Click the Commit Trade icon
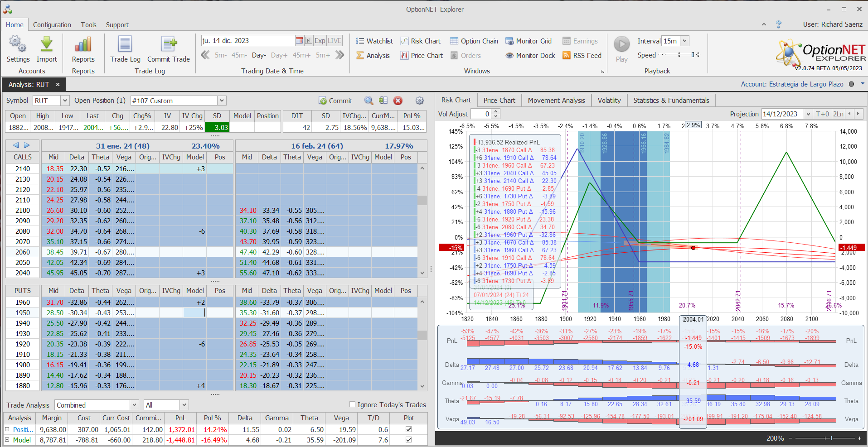Image resolution: width=868 pixels, height=447 pixels. pos(169,44)
